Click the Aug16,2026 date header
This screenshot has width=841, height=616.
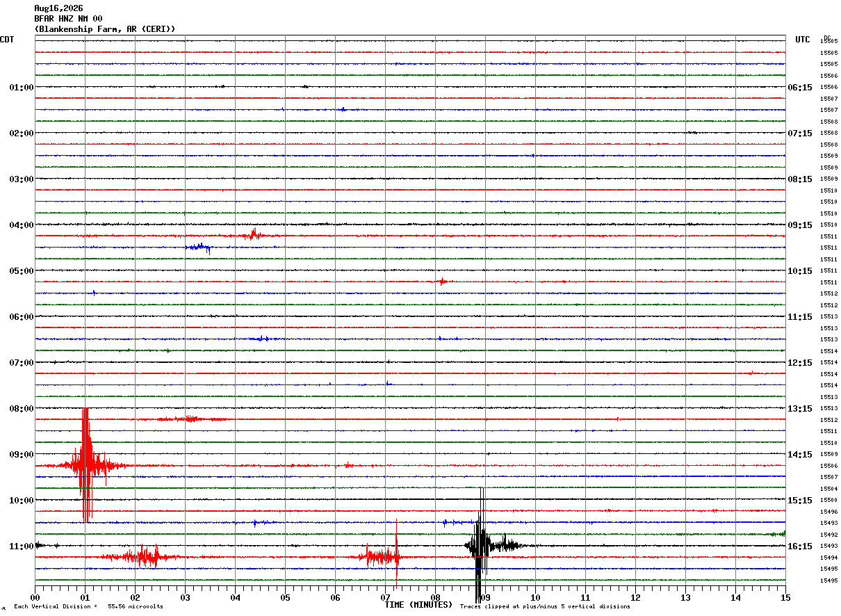58,8
